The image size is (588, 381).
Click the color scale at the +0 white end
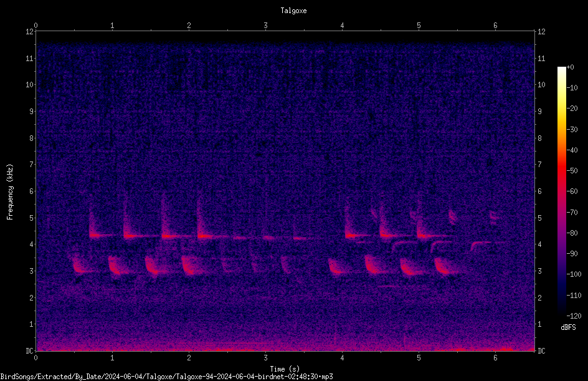click(x=562, y=69)
